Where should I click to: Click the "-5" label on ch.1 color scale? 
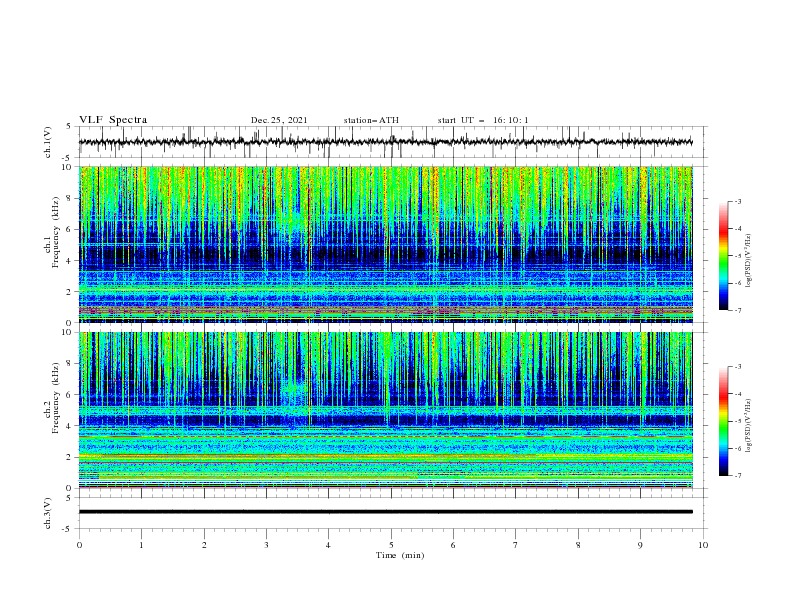[x=737, y=256]
